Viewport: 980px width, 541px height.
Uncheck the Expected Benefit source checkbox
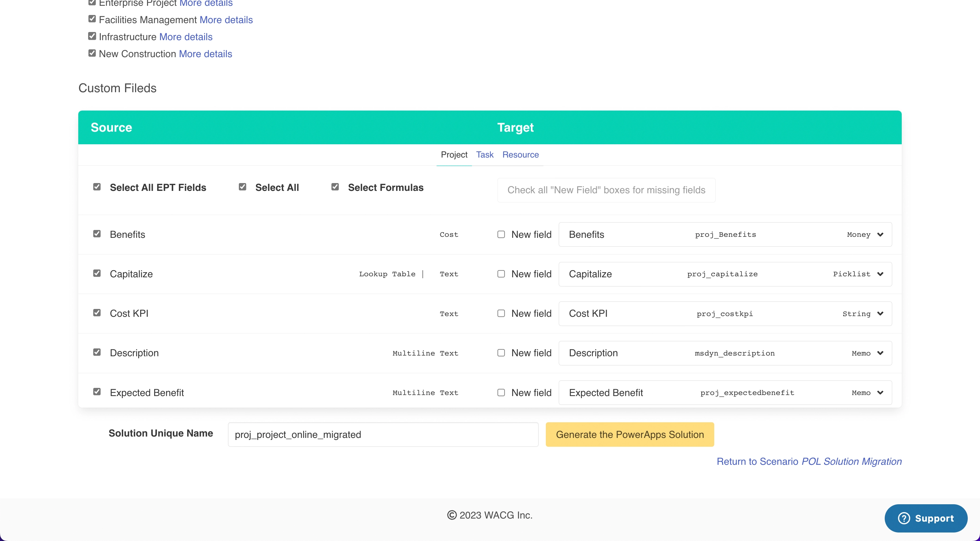pyautogui.click(x=97, y=392)
